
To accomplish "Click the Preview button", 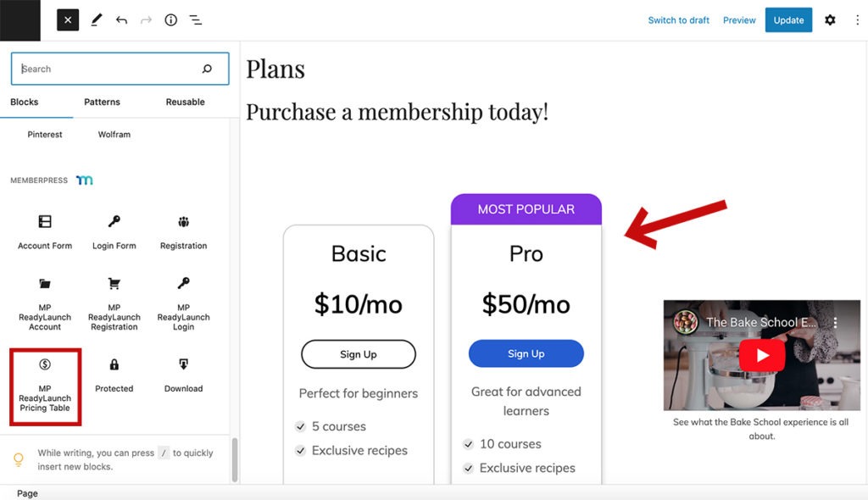I will [x=739, y=20].
